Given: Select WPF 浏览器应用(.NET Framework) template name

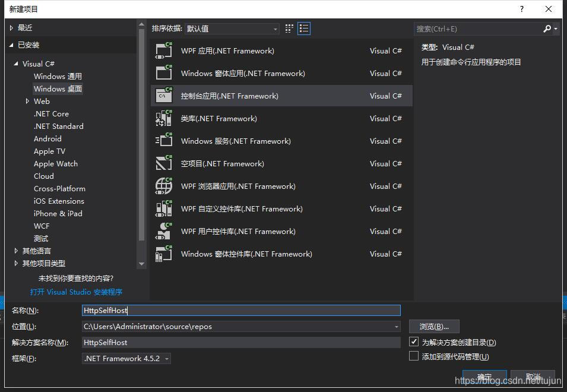Looking at the screenshot, I should pos(238,186).
